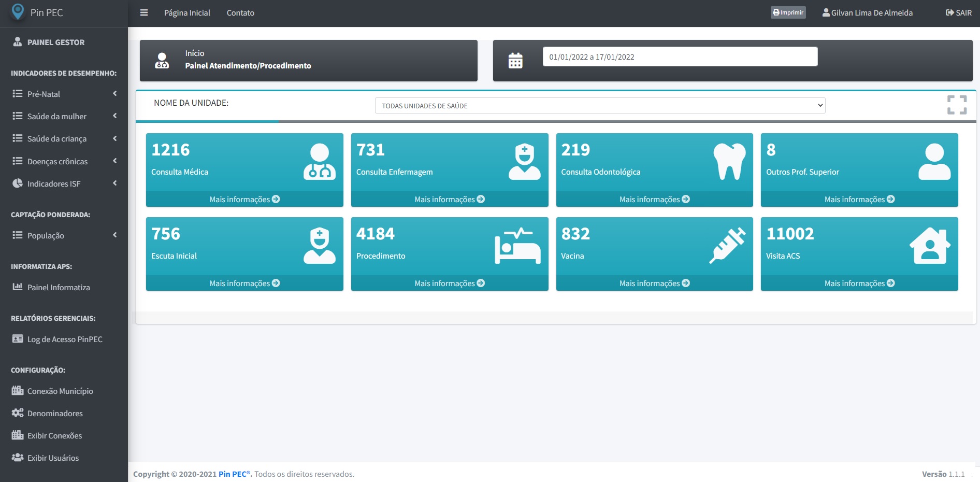Click the nurse icon on Consulta Enfermagem card
The width and height of the screenshot is (980, 482).
pos(525,162)
